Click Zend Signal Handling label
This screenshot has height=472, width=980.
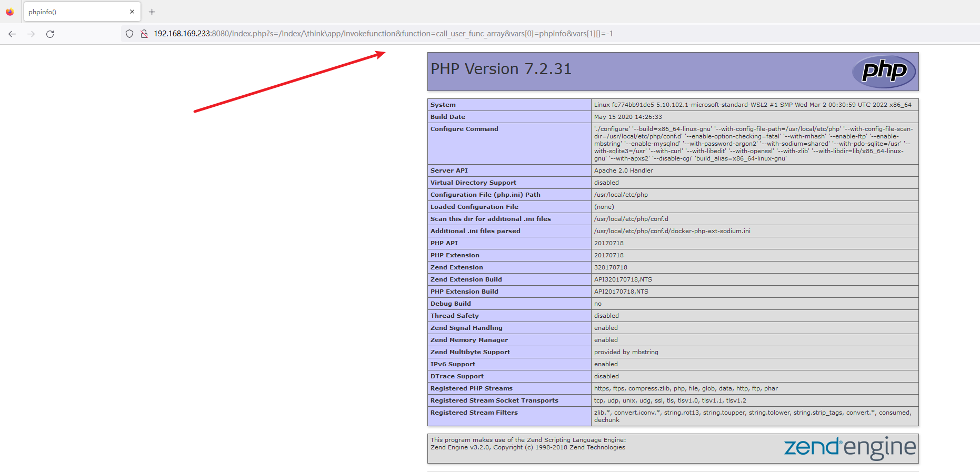click(x=466, y=328)
